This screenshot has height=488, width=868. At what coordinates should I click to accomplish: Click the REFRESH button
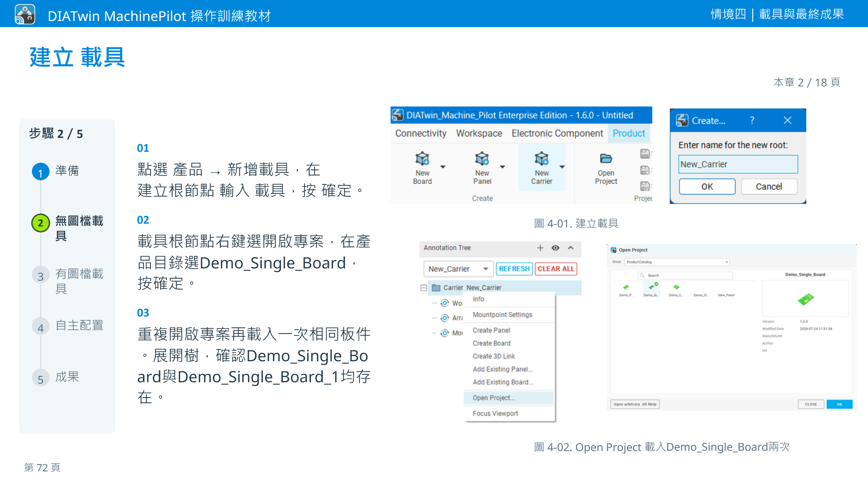click(514, 269)
